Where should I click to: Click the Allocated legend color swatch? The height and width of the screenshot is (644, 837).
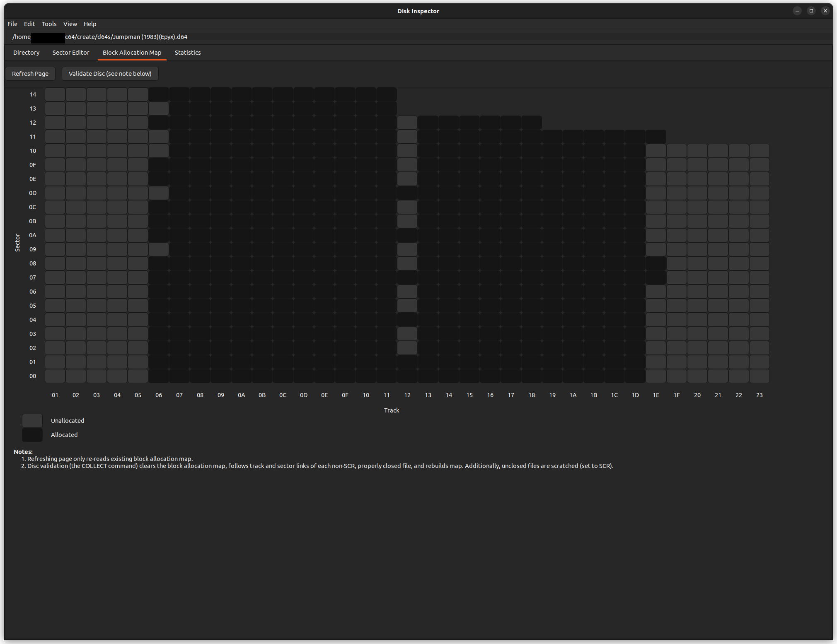pyautogui.click(x=32, y=435)
